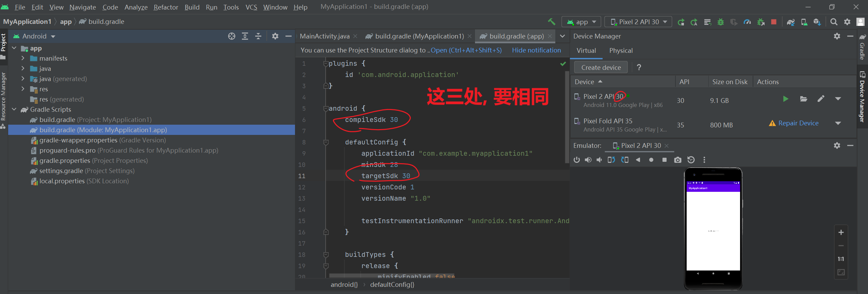Viewport: 868px width, 294px height.
Task: Open Project Structure via Open link
Action: pyautogui.click(x=466, y=50)
